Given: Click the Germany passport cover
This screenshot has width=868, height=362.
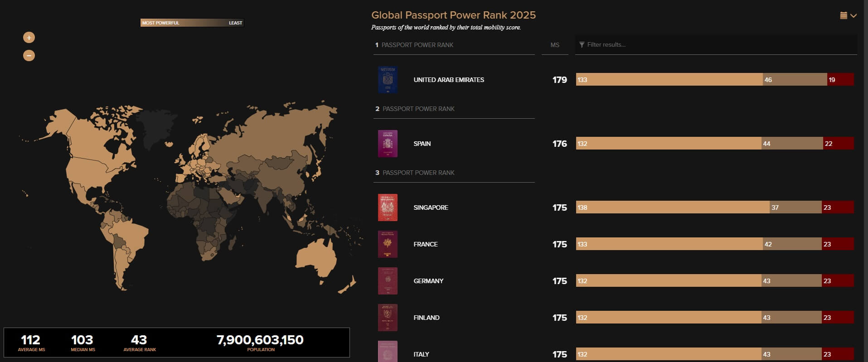Looking at the screenshot, I should [388, 281].
